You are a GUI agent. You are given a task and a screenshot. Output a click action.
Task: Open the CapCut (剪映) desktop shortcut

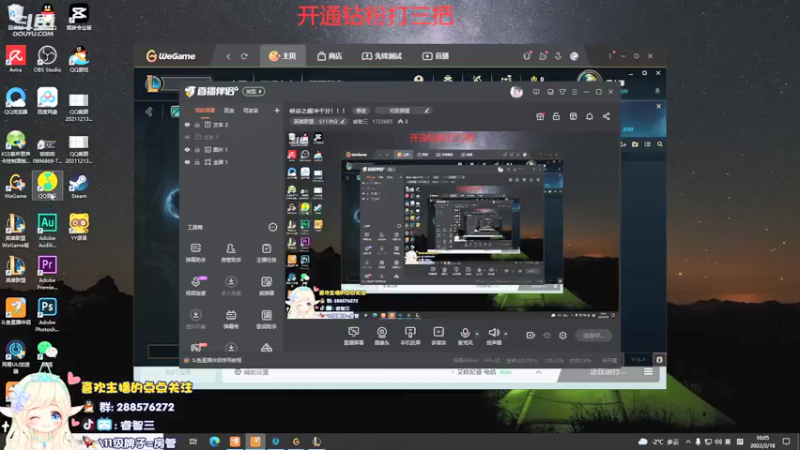[79, 17]
